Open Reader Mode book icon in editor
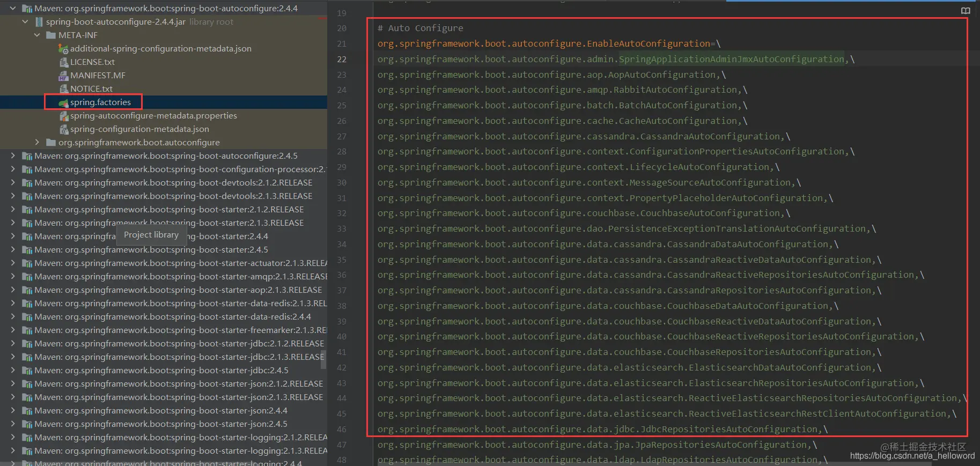 click(x=966, y=11)
